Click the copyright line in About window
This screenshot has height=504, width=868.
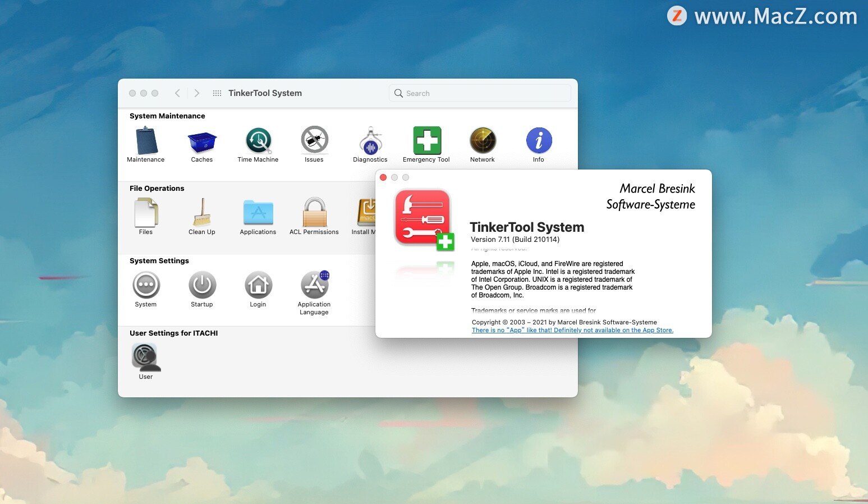pyautogui.click(x=564, y=322)
